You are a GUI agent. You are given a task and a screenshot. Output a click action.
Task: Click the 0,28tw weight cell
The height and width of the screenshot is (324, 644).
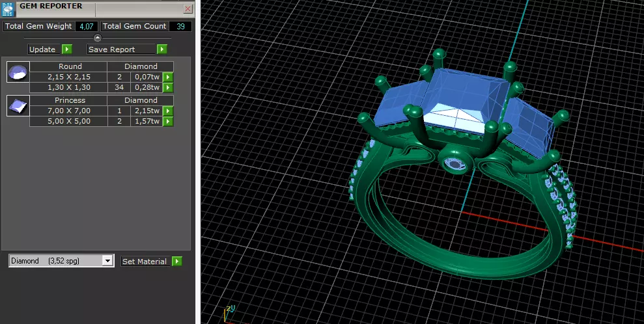(147, 87)
